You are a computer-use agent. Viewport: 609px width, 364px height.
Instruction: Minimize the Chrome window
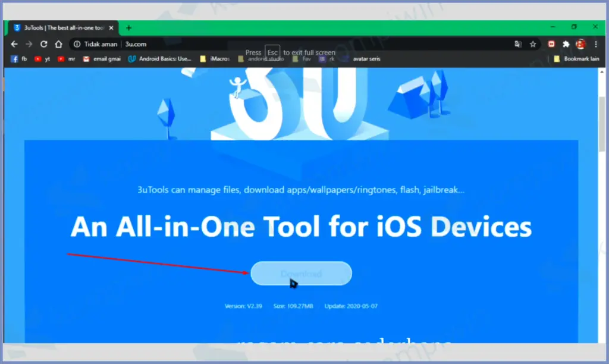click(x=553, y=27)
